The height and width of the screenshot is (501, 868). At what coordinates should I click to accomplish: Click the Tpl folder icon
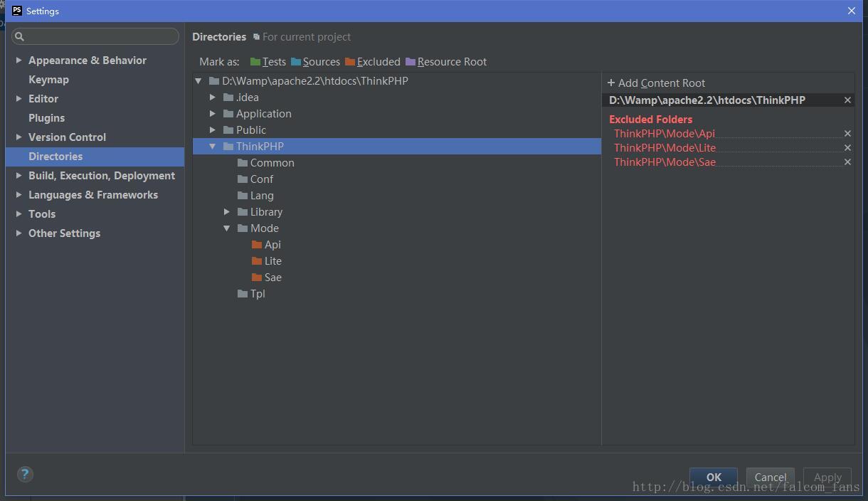coord(243,293)
